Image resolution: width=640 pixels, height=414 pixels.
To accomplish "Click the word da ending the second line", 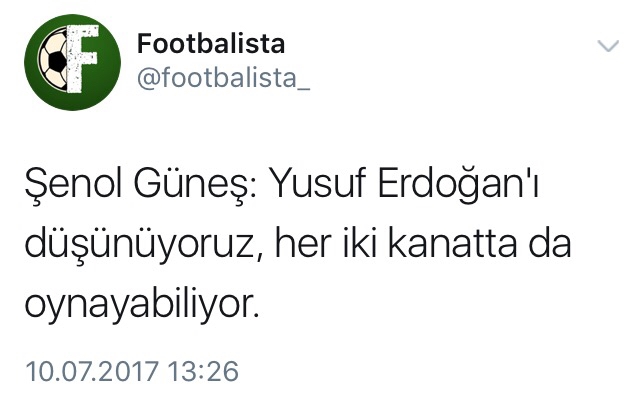I will (550, 243).
